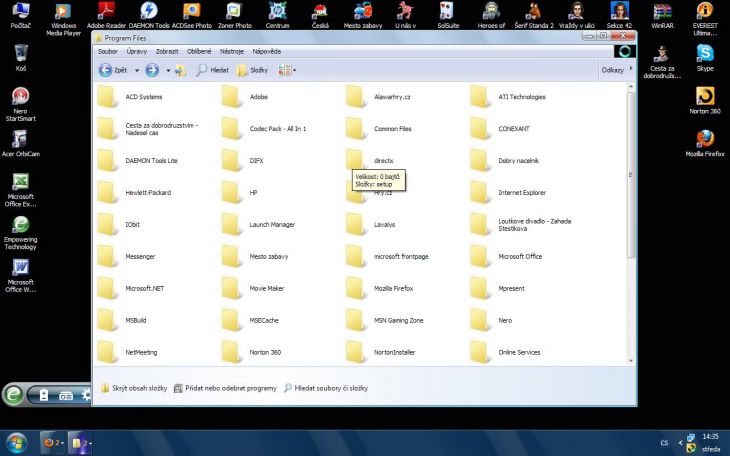This screenshot has width=730, height=456.
Task: Click the Firefox taskbar group button
Action: [53, 442]
